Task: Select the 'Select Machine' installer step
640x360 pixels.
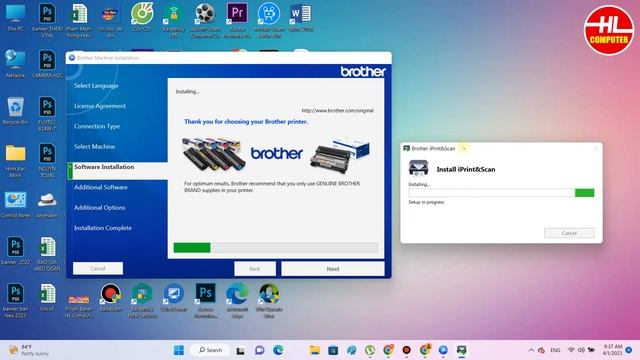Action: click(x=95, y=147)
